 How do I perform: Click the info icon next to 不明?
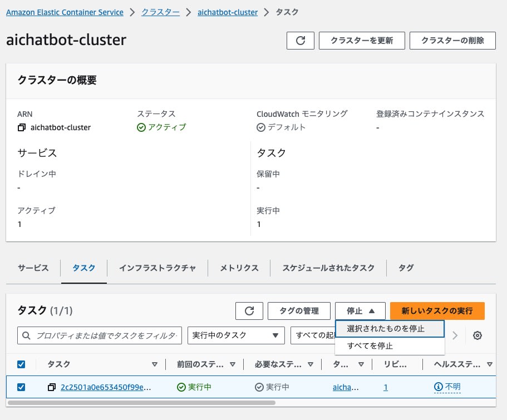click(438, 387)
